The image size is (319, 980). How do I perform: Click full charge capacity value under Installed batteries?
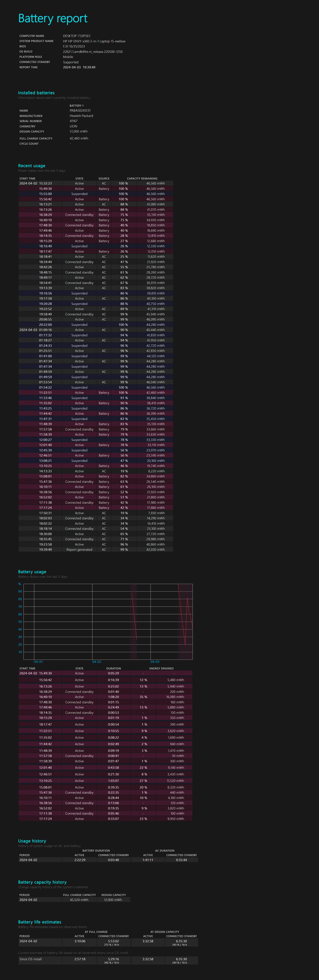pyautogui.click(x=79, y=139)
